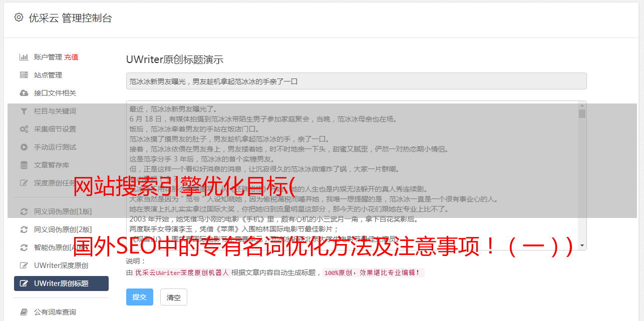The width and height of the screenshot is (644, 321).
Task: Select the active UWriter原创标题 sidebar item
Action: [x=61, y=283]
